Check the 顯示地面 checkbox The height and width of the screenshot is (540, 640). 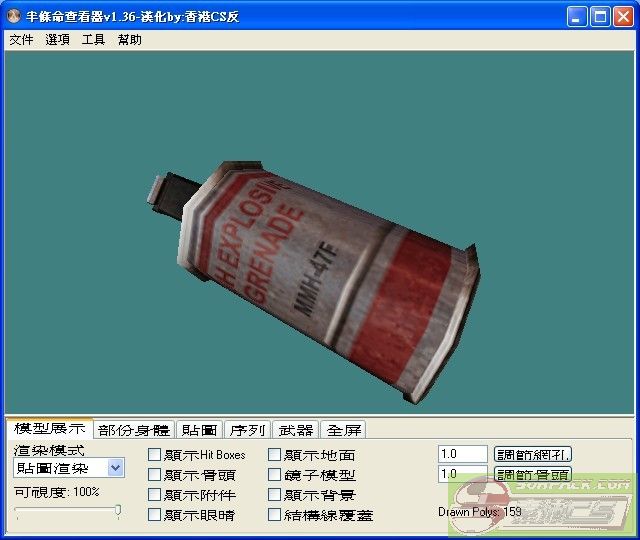275,455
